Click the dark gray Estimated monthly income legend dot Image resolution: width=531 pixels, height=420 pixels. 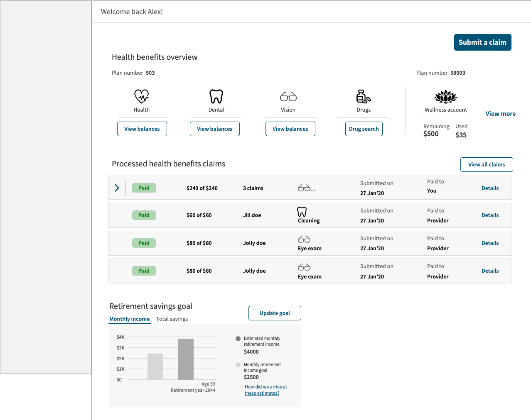coord(238,339)
